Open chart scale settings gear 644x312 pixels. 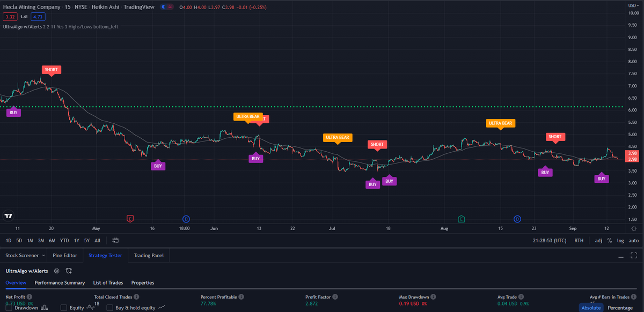(634, 228)
